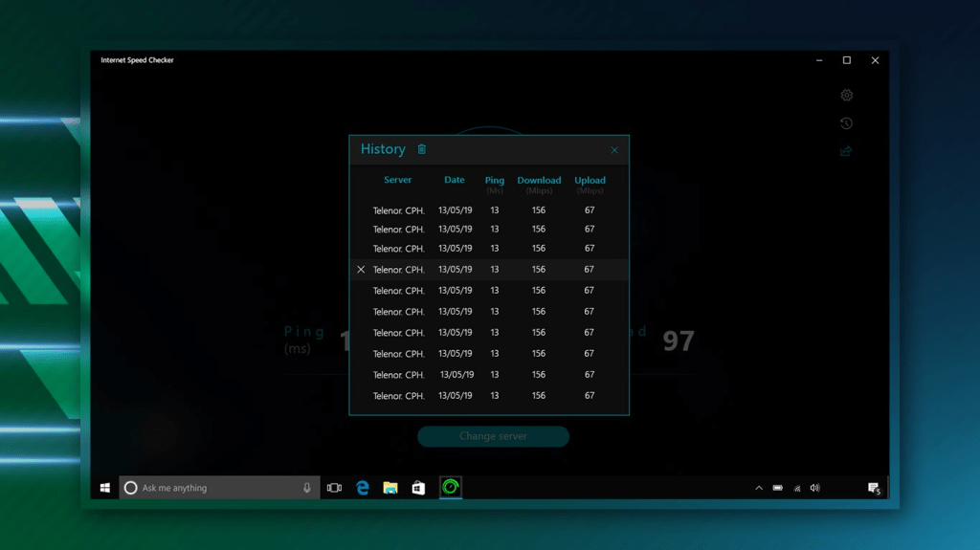Click the share results icon
The image size is (980, 550).
click(846, 151)
